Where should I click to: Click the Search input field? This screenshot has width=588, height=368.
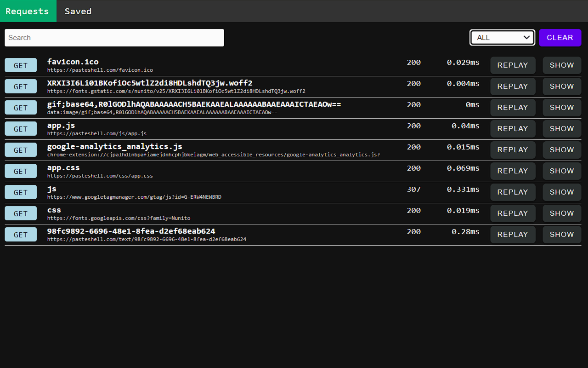(114, 38)
